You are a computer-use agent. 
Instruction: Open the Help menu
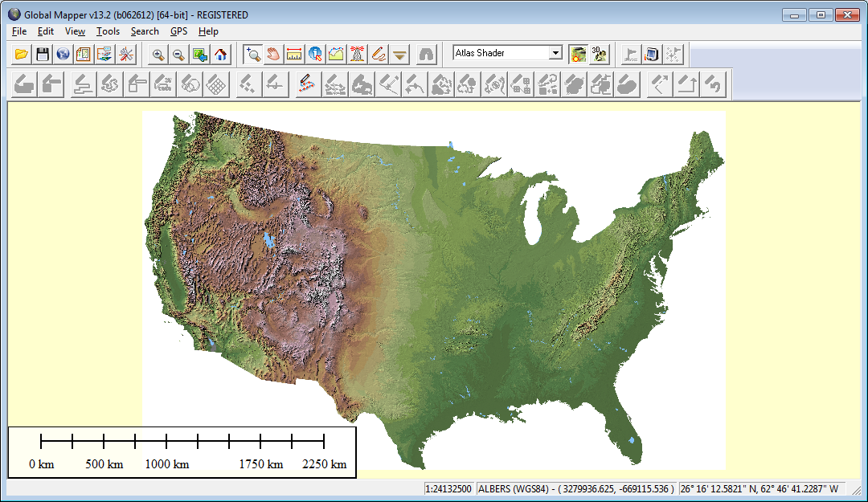pos(208,31)
